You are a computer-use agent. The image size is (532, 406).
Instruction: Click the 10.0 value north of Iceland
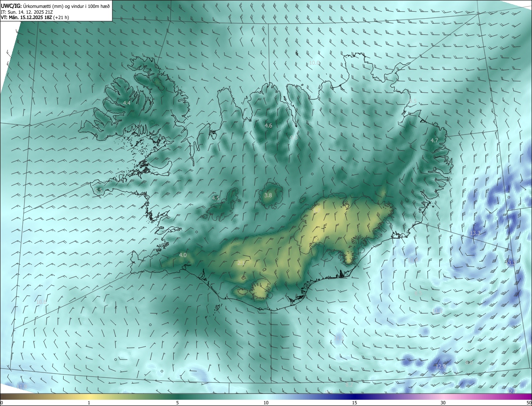(x=314, y=63)
